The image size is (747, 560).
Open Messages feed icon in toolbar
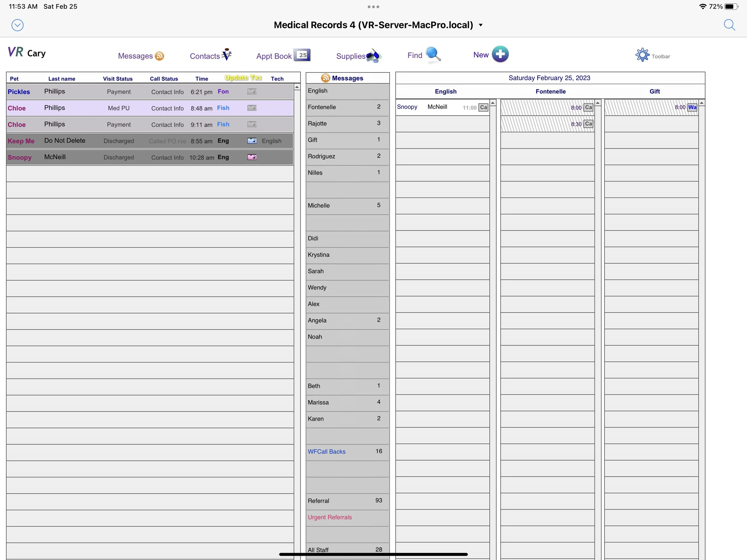point(159,56)
